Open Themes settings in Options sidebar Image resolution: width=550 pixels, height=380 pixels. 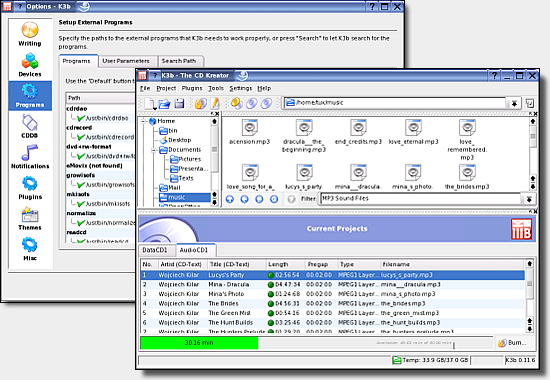pyautogui.click(x=30, y=218)
